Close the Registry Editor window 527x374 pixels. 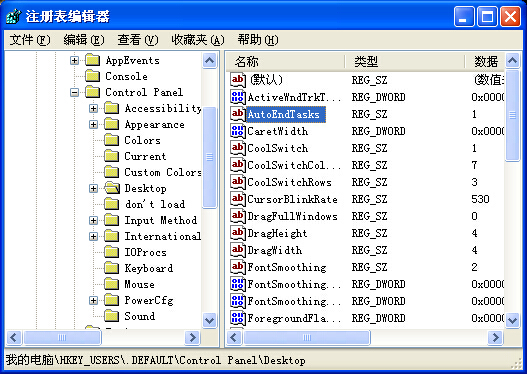coord(511,16)
